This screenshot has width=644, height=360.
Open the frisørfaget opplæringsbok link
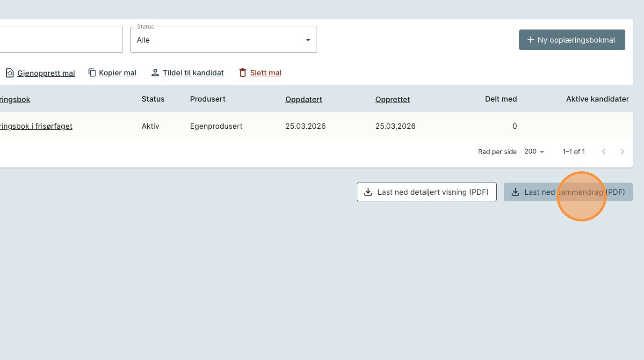point(36,126)
